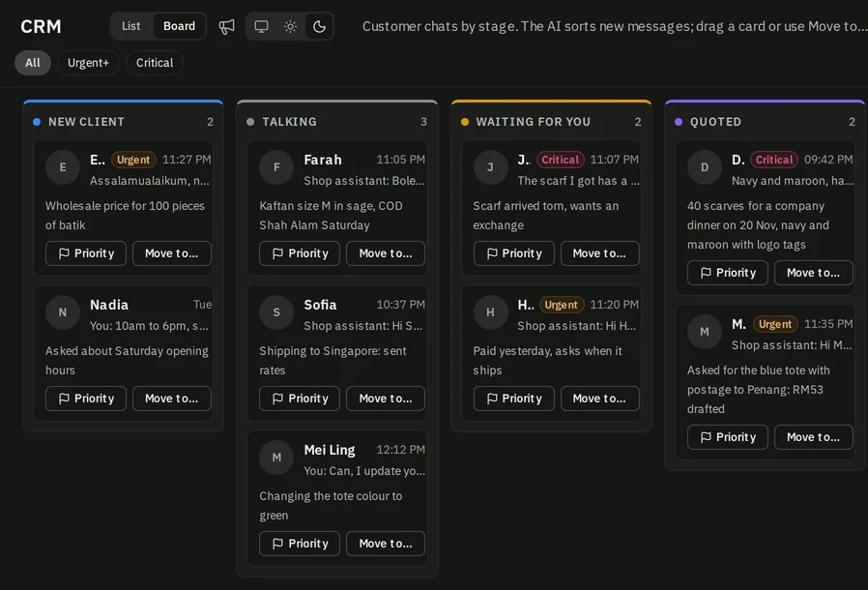The width and height of the screenshot is (868, 590).
Task: Set Priority on the 40 scarves card
Action: coord(728,273)
